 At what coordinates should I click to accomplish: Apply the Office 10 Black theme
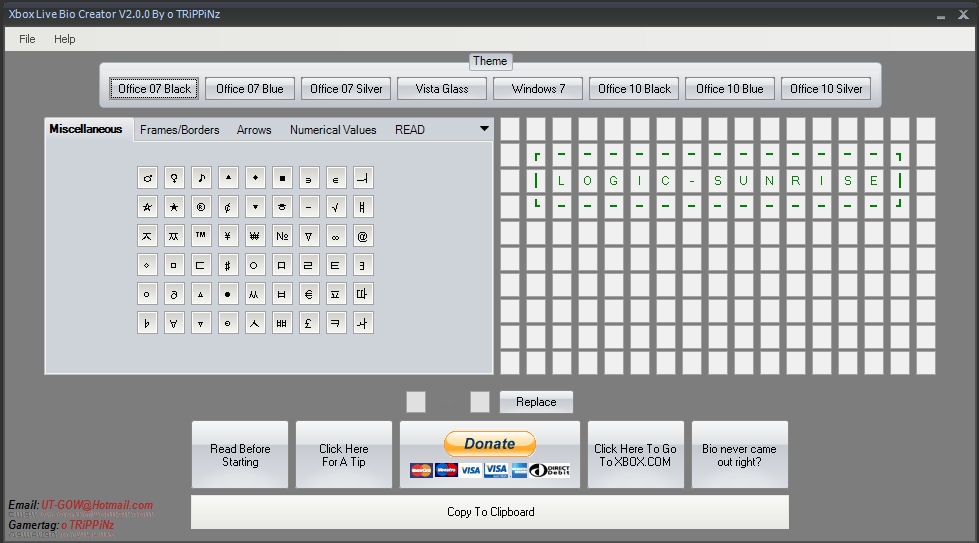pos(634,89)
